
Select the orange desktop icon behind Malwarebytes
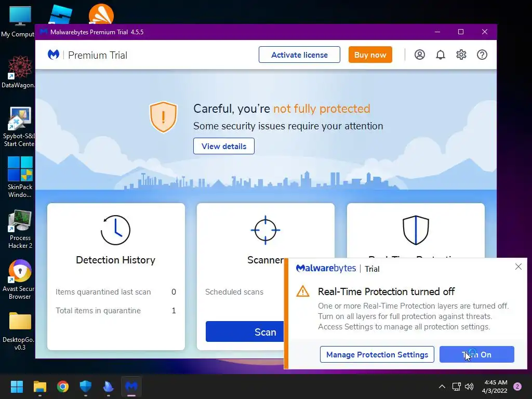101,14
